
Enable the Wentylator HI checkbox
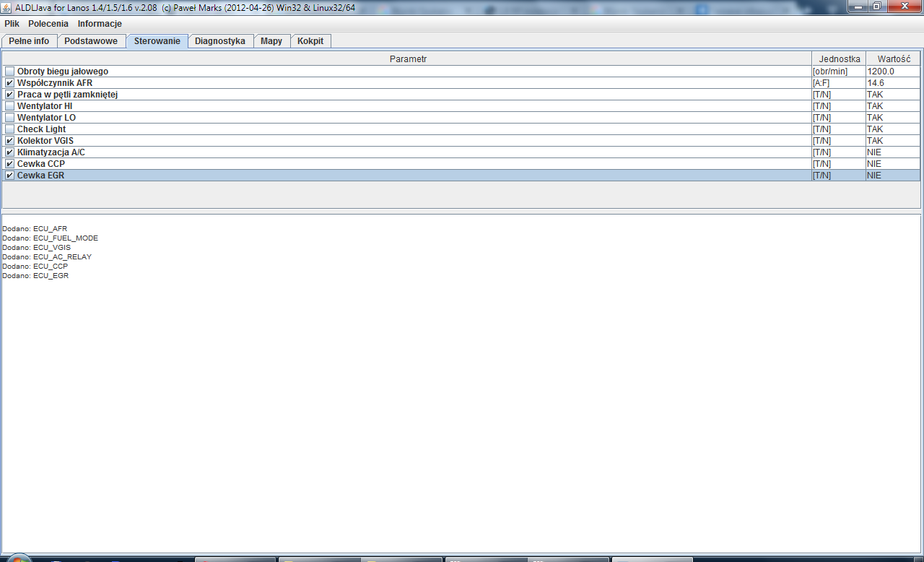[9, 106]
